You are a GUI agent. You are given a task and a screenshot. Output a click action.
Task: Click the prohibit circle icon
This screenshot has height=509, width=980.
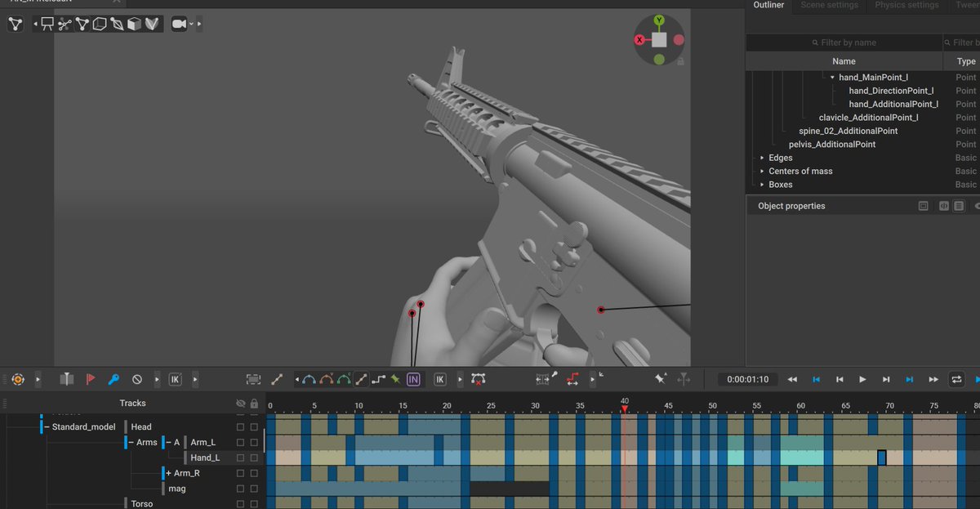click(137, 379)
